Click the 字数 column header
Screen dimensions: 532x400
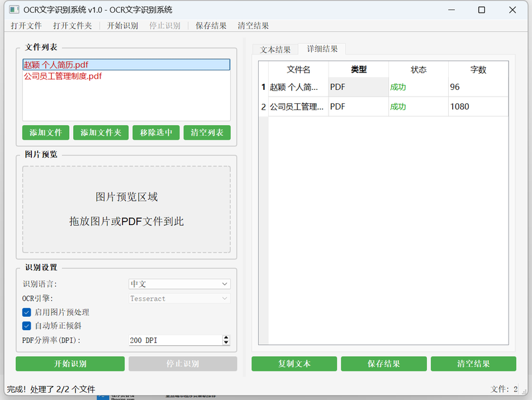pos(478,70)
